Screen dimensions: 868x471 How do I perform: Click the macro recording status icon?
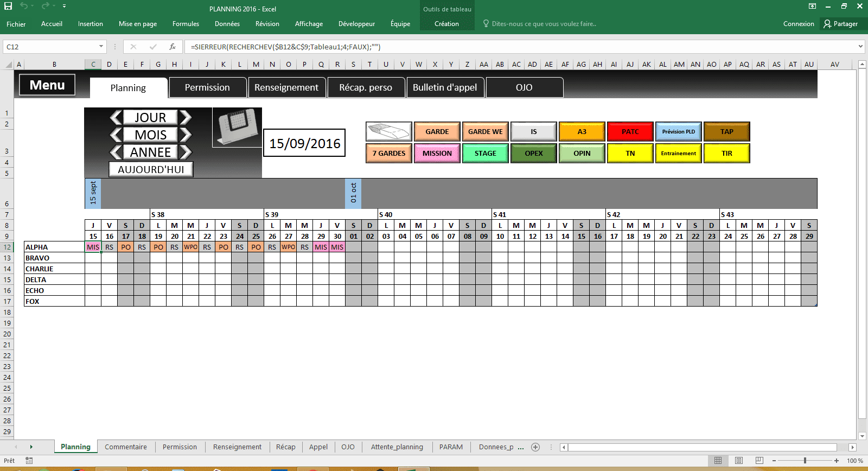coord(29,461)
